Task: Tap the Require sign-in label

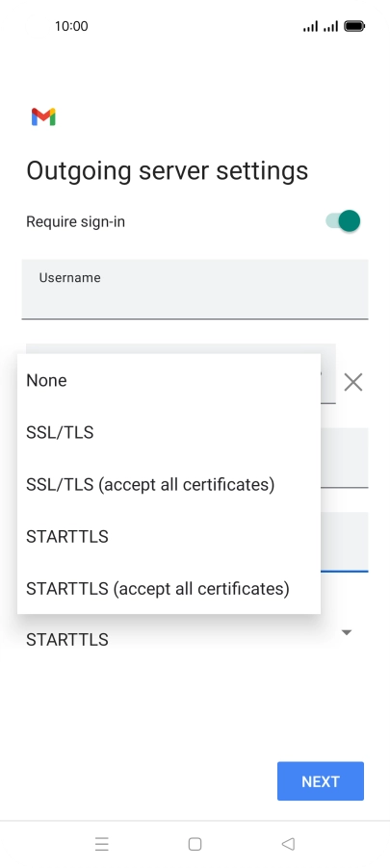Action: coord(75,221)
